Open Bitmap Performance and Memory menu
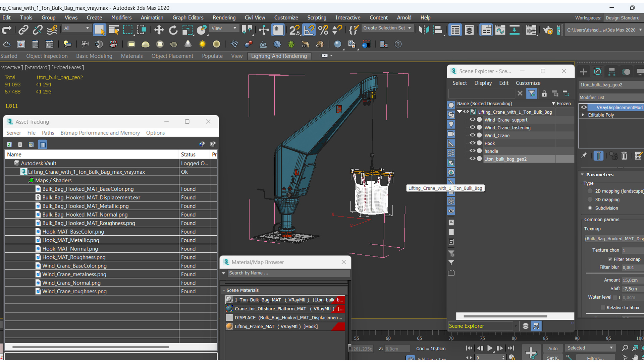The height and width of the screenshot is (362, 644). tap(100, 133)
